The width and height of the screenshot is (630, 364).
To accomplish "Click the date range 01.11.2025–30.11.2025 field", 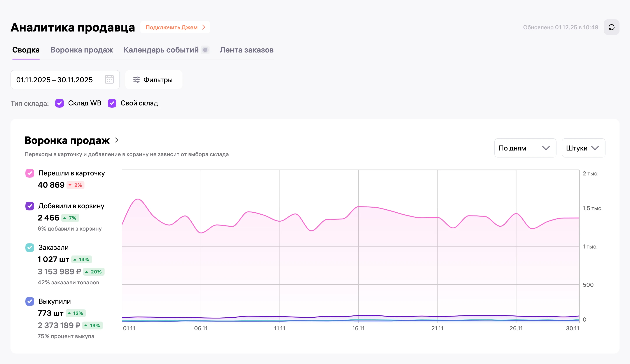I will (x=65, y=80).
